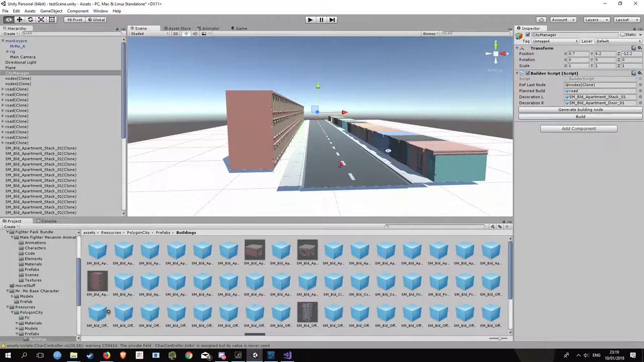Select the Move tool in toolbar
Screen dimensions: 644x362
[19, 20]
